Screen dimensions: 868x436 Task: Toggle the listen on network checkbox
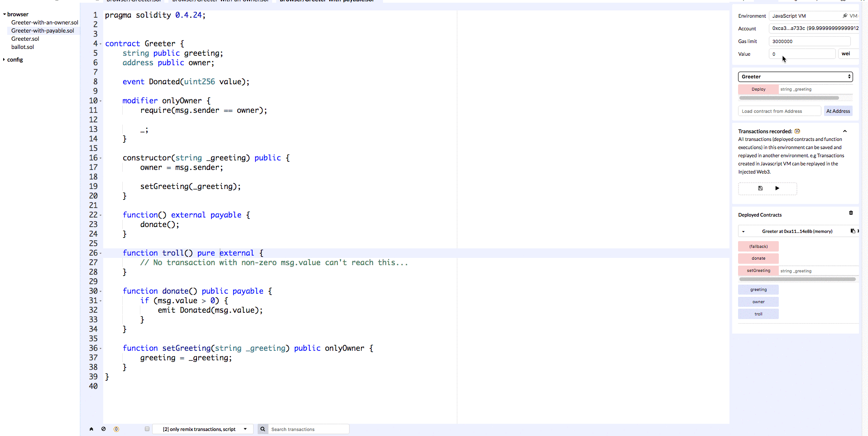147,429
